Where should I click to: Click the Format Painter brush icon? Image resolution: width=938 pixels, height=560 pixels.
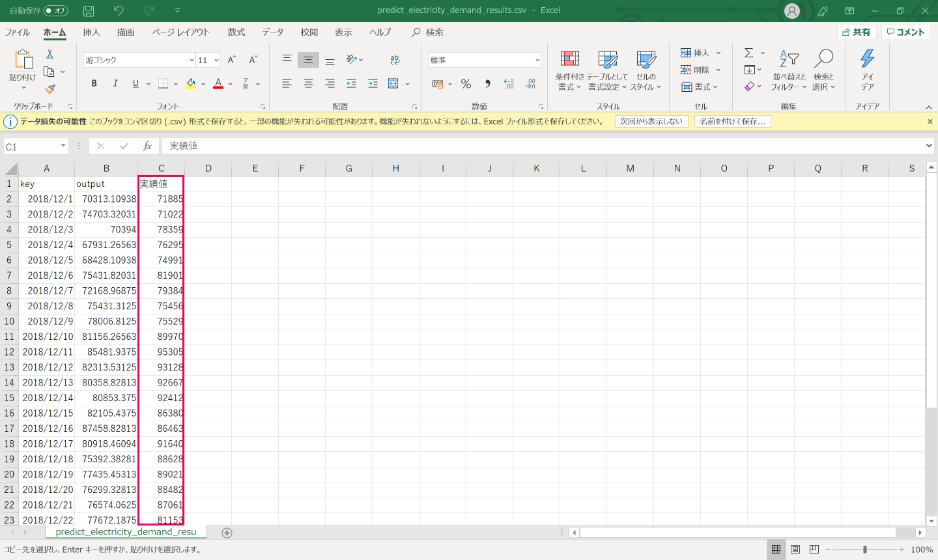(x=50, y=89)
